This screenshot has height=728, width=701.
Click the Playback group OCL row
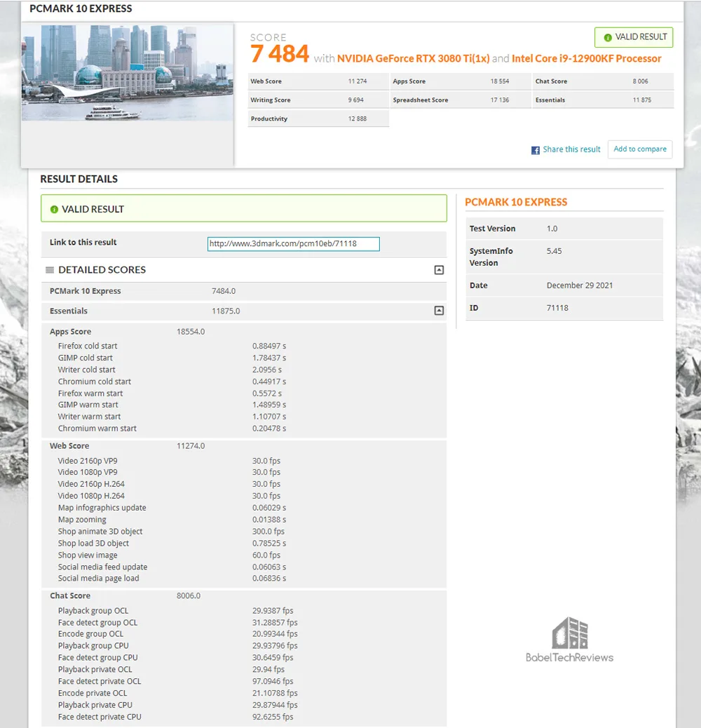tap(244, 611)
